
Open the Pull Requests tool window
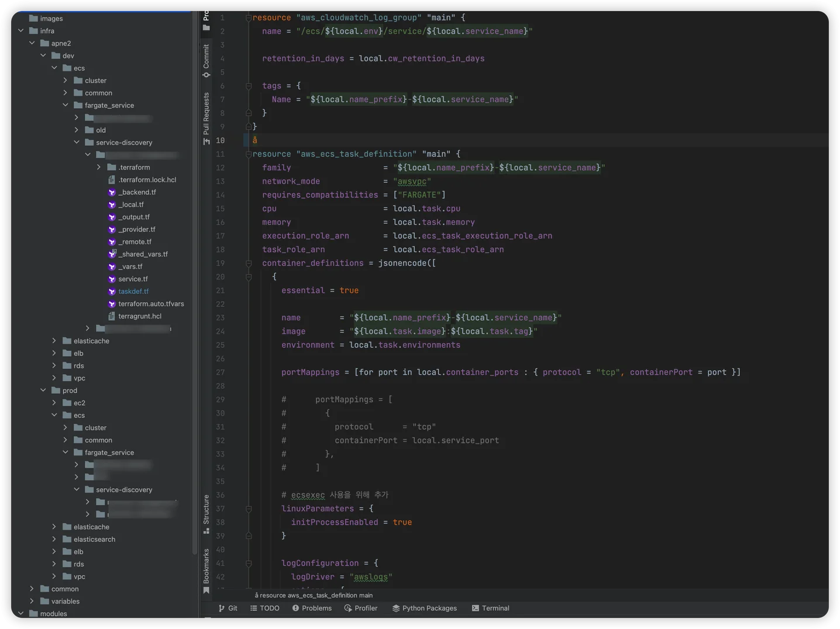206,118
